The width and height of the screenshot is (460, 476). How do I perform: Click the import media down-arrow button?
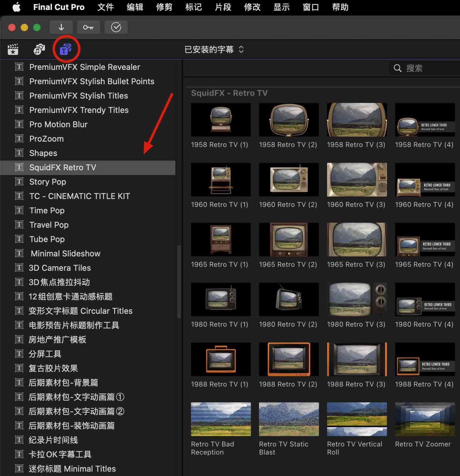coord(61,27)
